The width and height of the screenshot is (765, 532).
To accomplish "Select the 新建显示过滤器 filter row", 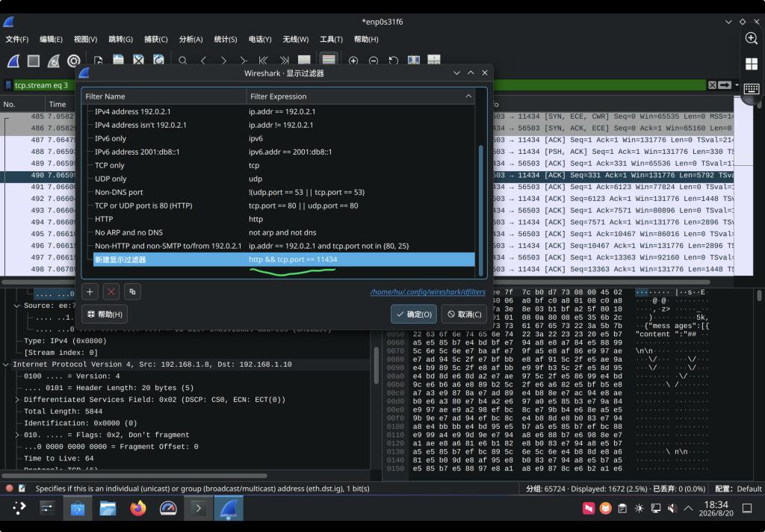I will coord(283,260).
